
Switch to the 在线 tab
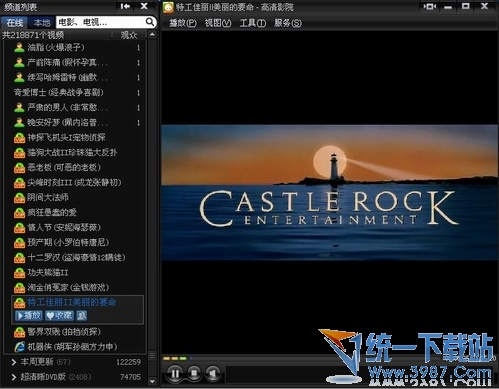coord(15,23)
